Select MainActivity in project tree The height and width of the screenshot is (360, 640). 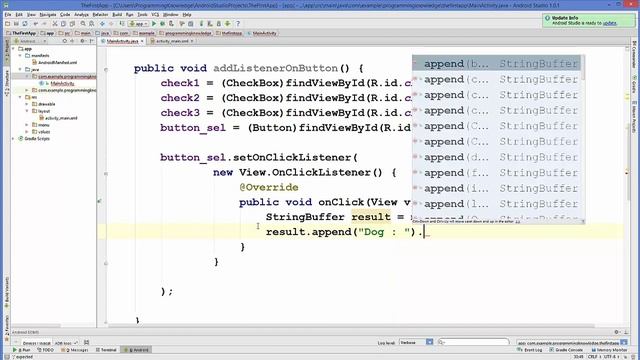(x=62, y=83)
